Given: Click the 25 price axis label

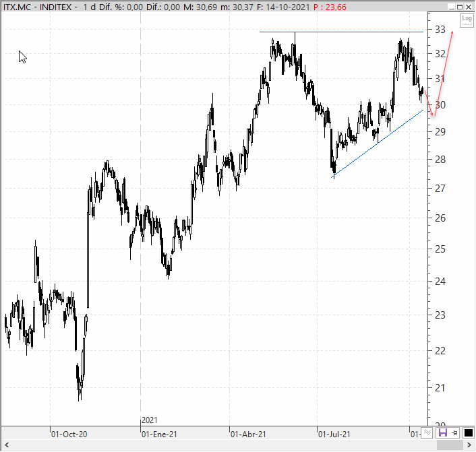Looking at the screenshot, I should pos(440,249).
